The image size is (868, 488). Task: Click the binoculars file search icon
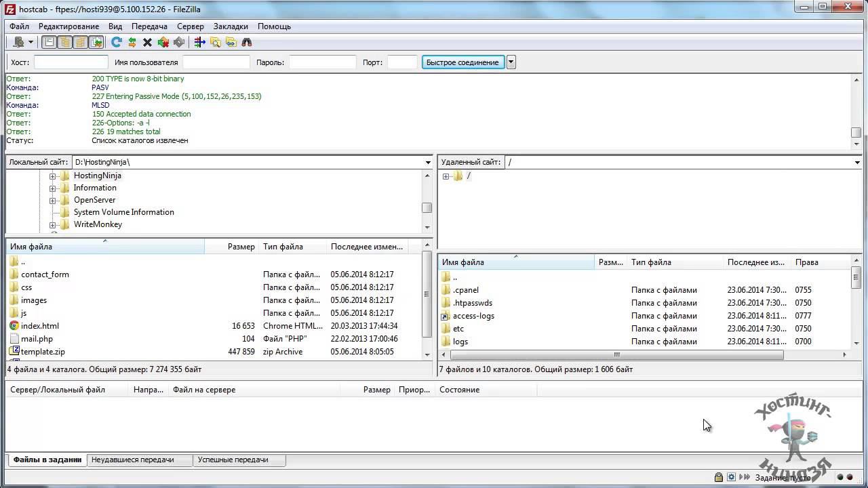tap(247, 42)
